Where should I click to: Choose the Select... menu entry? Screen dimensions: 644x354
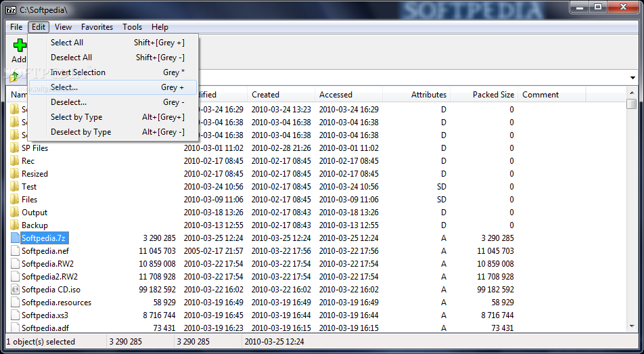tap(113, 87)
